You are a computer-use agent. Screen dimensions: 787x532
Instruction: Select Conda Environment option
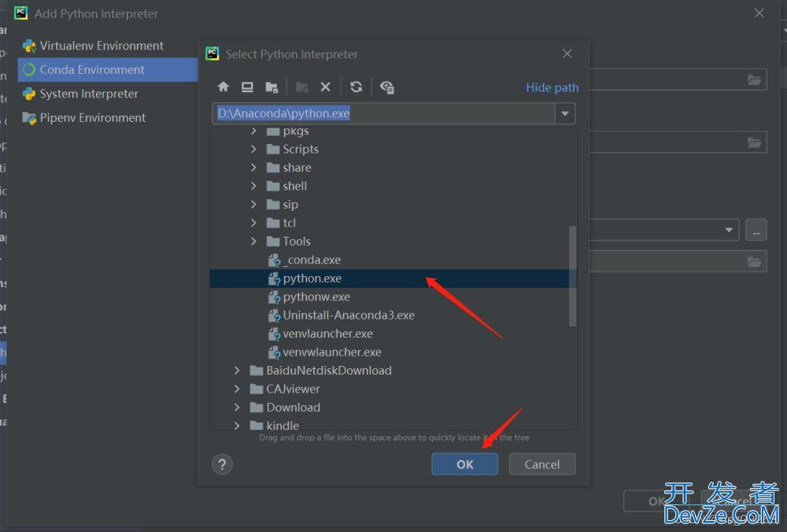pos(108,70)
